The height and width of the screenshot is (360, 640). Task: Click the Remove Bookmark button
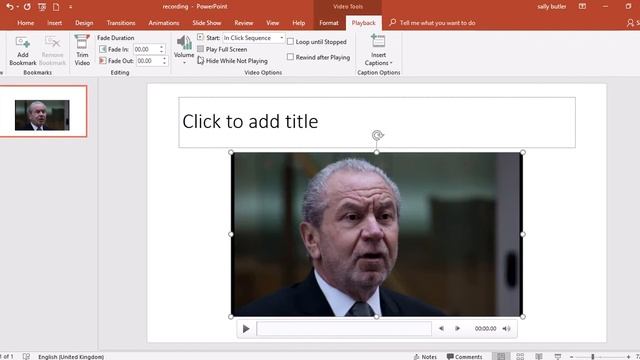pyautogui.click(x=52, y=51)
